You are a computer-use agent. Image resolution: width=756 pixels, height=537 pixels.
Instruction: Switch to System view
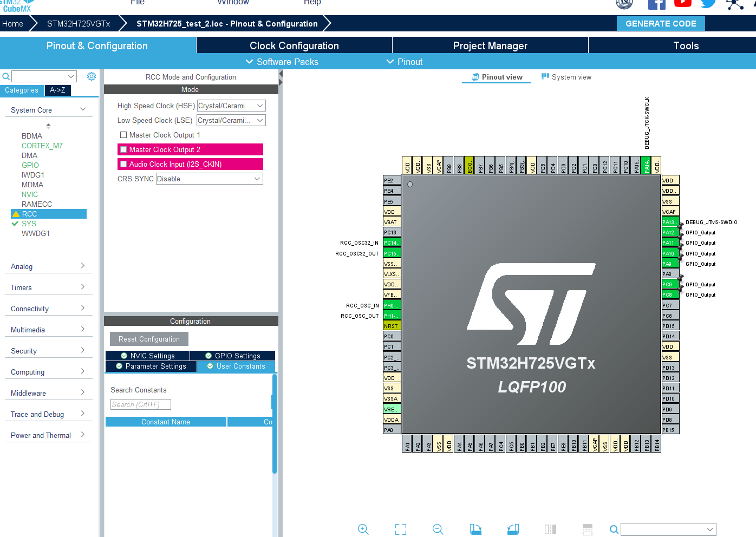[566, 77]
